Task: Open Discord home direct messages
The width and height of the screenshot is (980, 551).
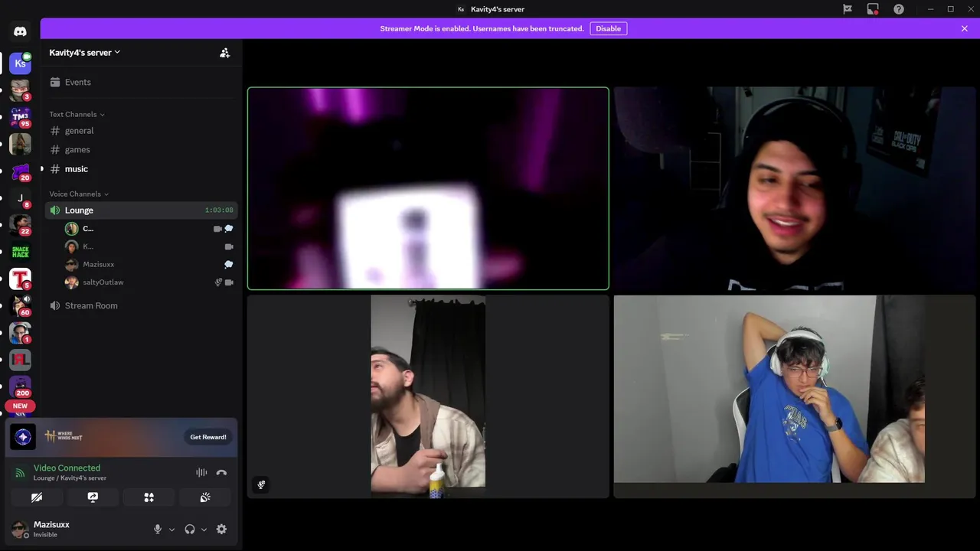Action: (x=20, y=31)
